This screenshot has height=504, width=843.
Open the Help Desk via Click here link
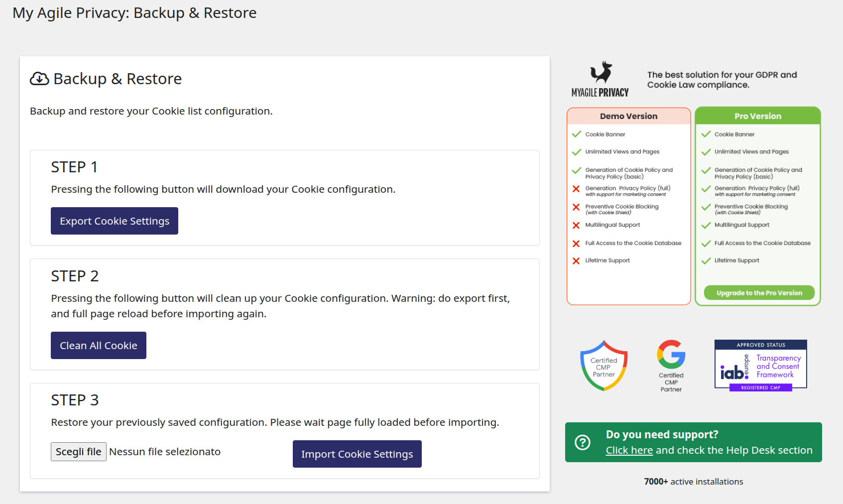[629, 450]
